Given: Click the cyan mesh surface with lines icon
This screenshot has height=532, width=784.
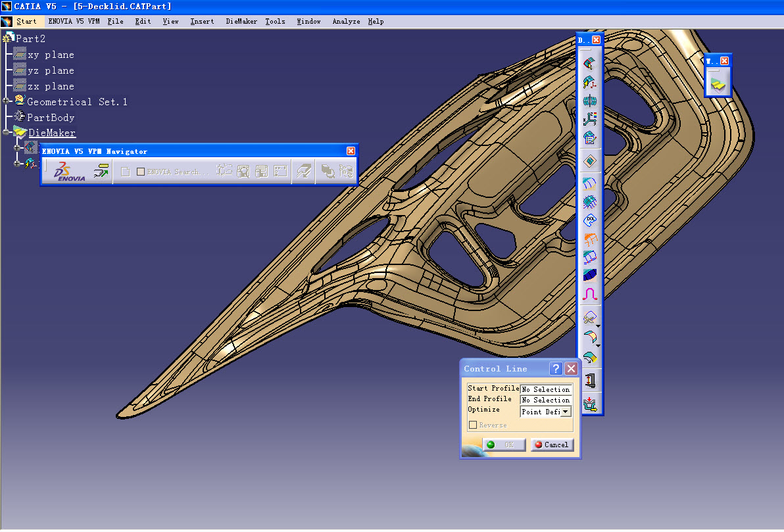Looking at the screenshot, I should [x=590, y=202].
